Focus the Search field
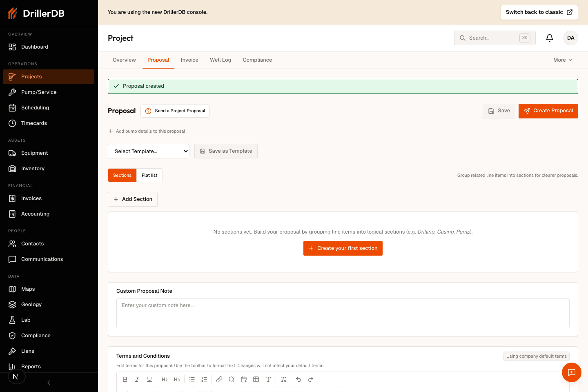588x392 pixels. pos(495,38)
